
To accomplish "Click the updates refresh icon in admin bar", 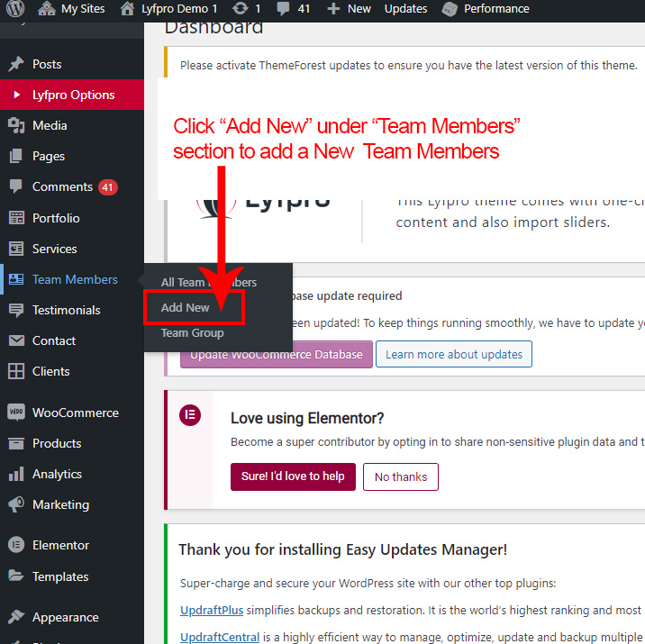I will coord(241,9).
